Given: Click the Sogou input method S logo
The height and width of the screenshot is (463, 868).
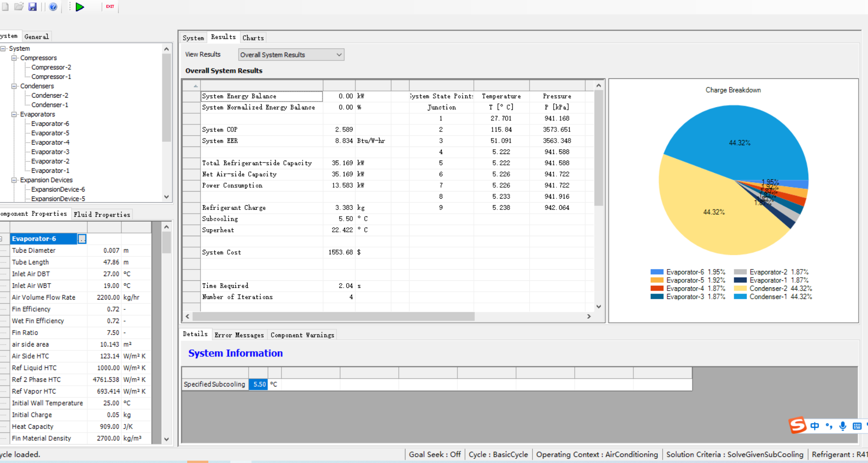Looking at the screenshot, I should [x=797, y=425].
